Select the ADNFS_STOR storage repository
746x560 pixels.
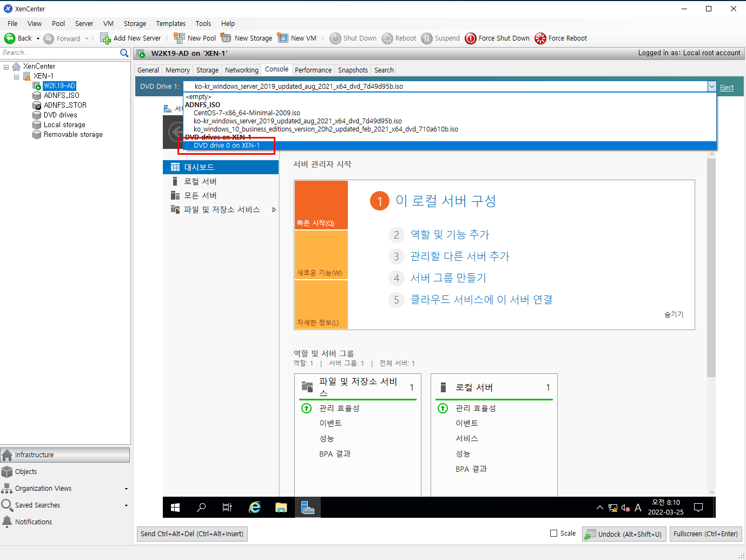(65, 105)
